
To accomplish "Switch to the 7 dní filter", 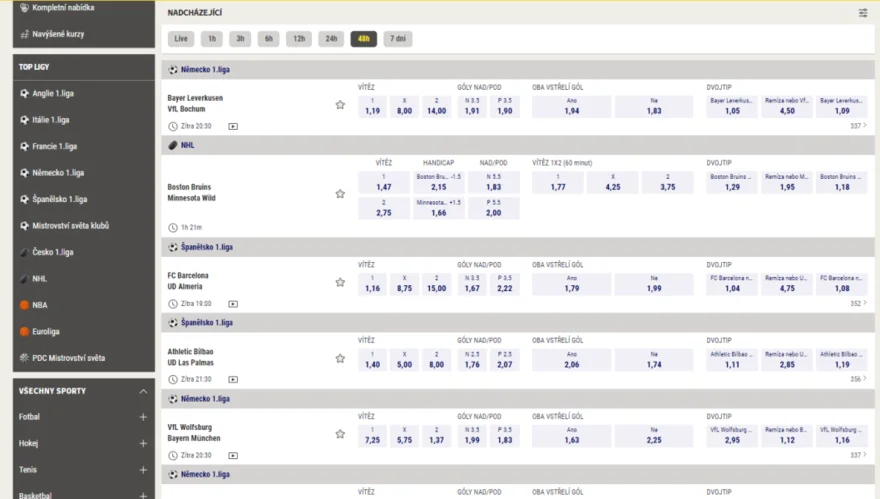I will pos(398,39).
